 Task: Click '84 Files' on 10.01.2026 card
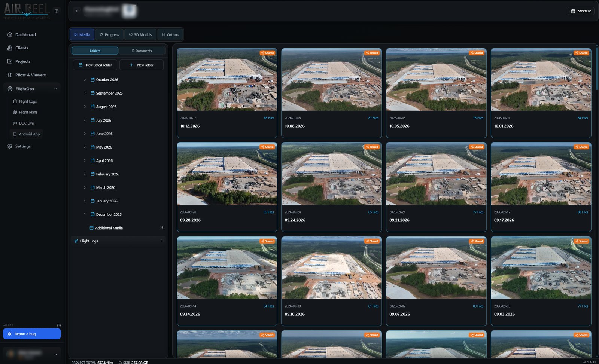(x=583, y=118)
